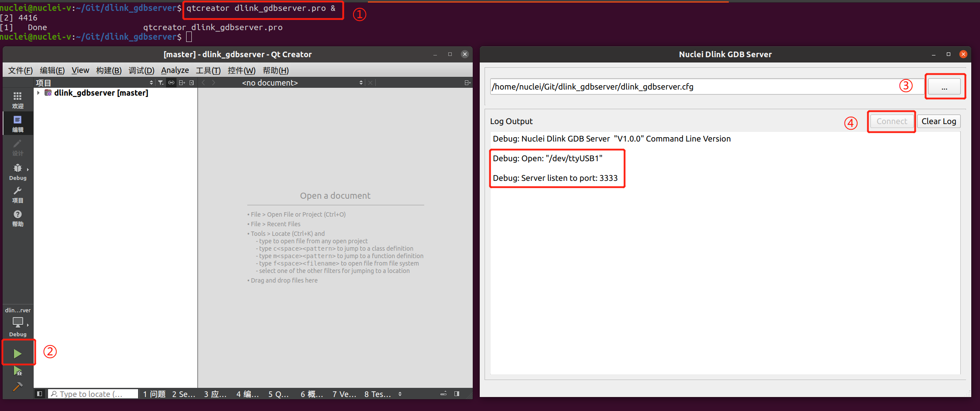
Task: Click the Type to locate search field
Action: 93,394
